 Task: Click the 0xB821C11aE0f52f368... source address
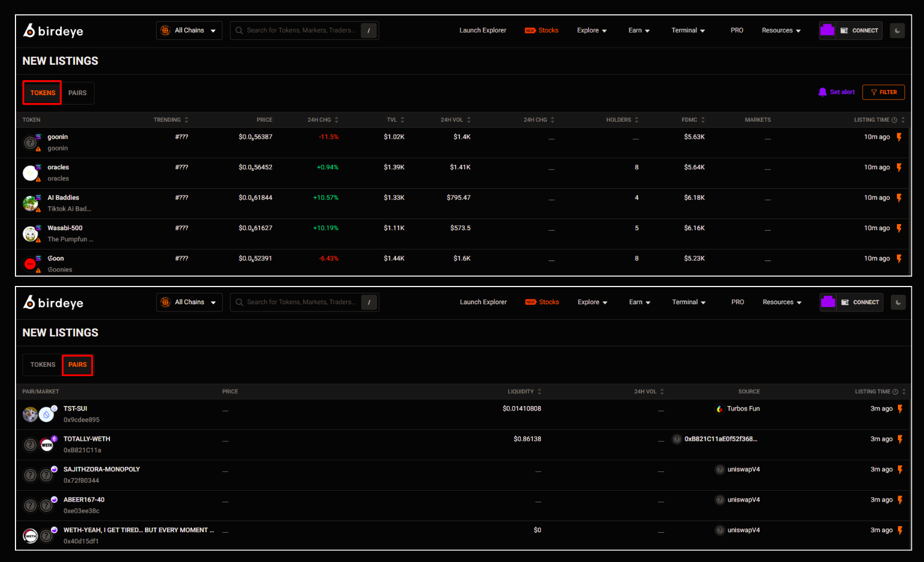[x=715, y=439]
